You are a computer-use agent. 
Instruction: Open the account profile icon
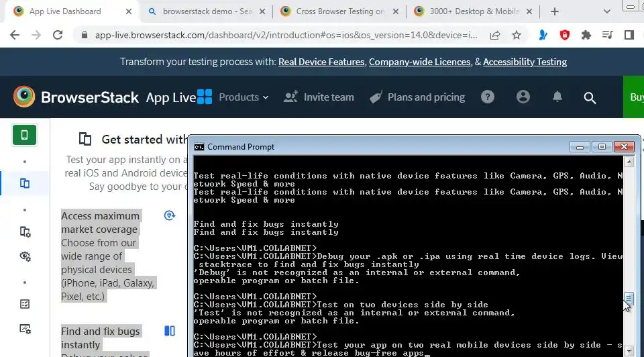523,97
